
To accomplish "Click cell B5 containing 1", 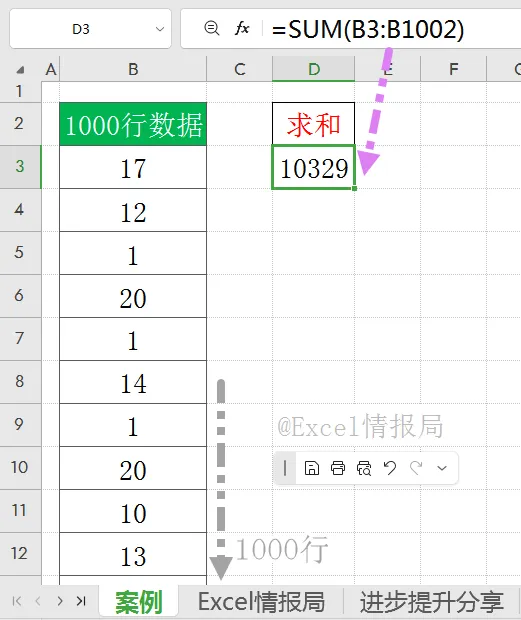I will [x=133, y=253].
